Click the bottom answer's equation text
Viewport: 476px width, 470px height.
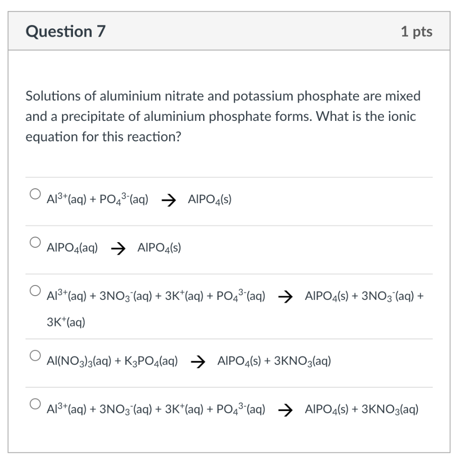[232, 409]
